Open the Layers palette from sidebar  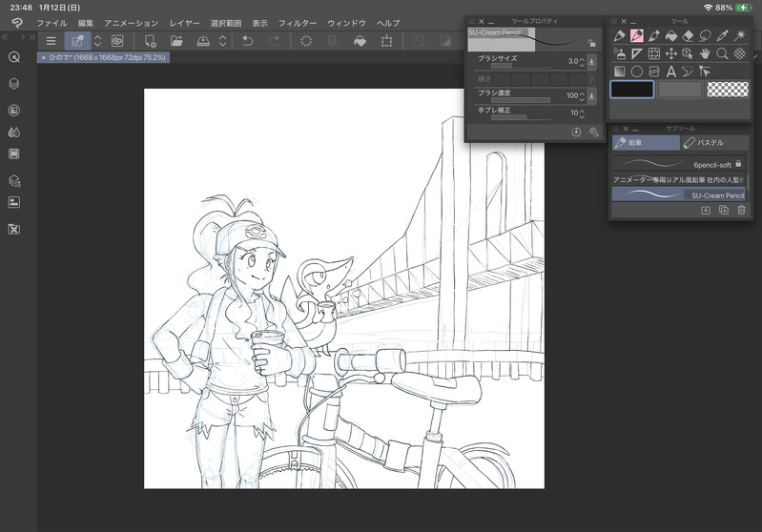[14, 84]
